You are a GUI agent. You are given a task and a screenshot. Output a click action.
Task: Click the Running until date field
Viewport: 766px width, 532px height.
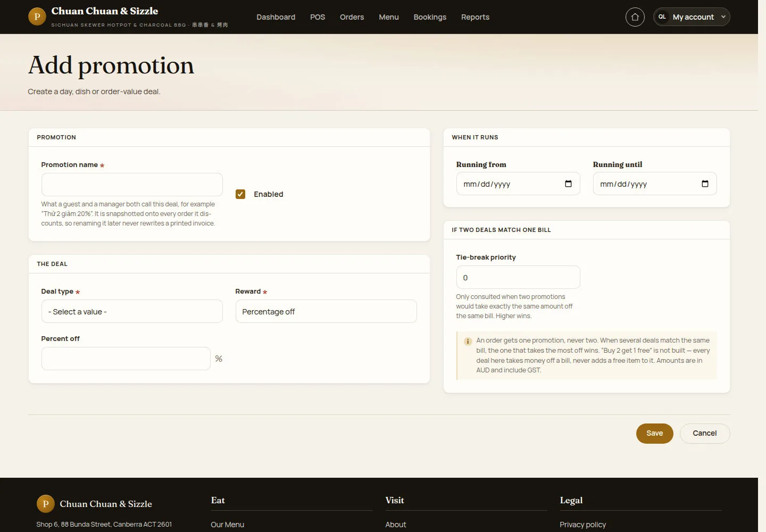pyautogui.click(x=655, y=184)
